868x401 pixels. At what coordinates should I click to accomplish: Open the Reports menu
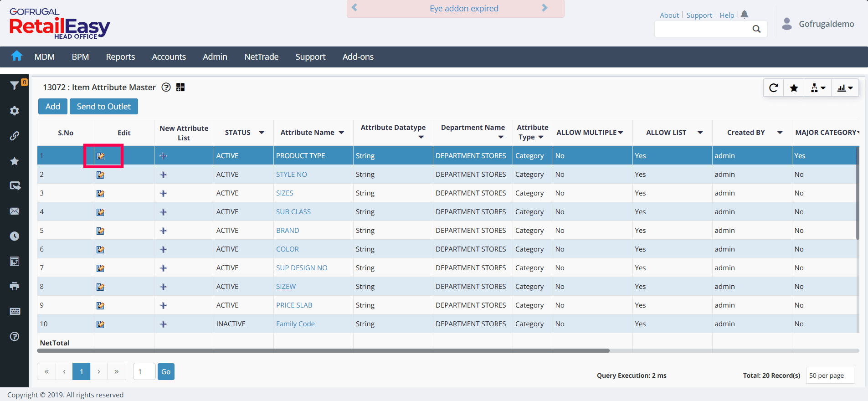click(x=120, y=57)
